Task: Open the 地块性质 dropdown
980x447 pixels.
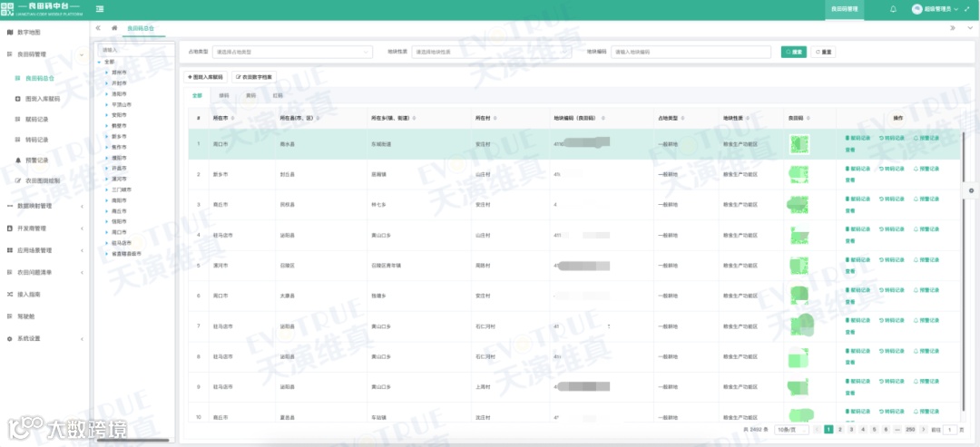Action: click(491, 53)
